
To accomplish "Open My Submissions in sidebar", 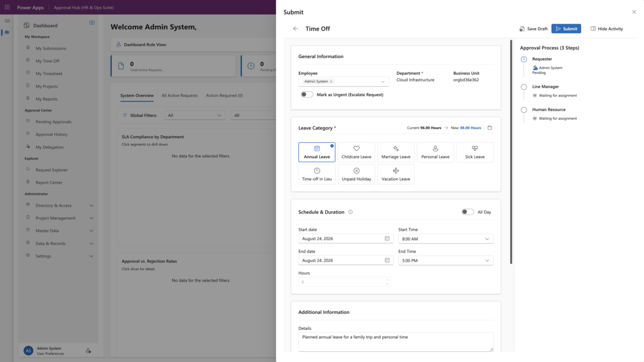I will pyautogui.click(x=51, y=48).
